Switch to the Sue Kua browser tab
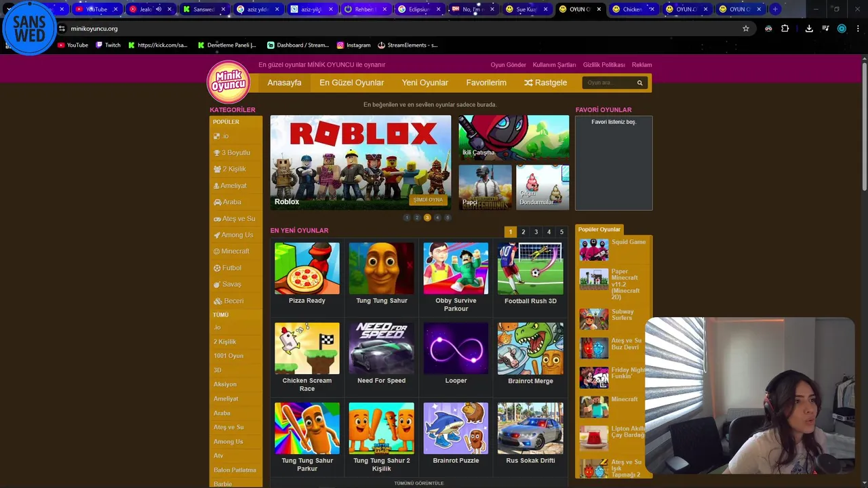The image size is (868, 488). (526, 9)
